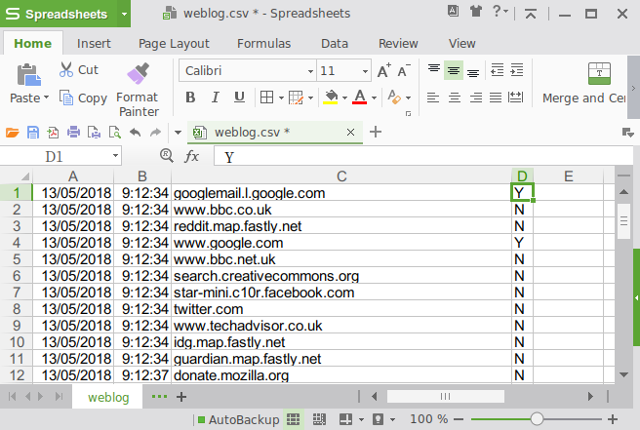Open the Calibri font name dropdown
Screen dimensions: 640x430
tap(310, 71)
